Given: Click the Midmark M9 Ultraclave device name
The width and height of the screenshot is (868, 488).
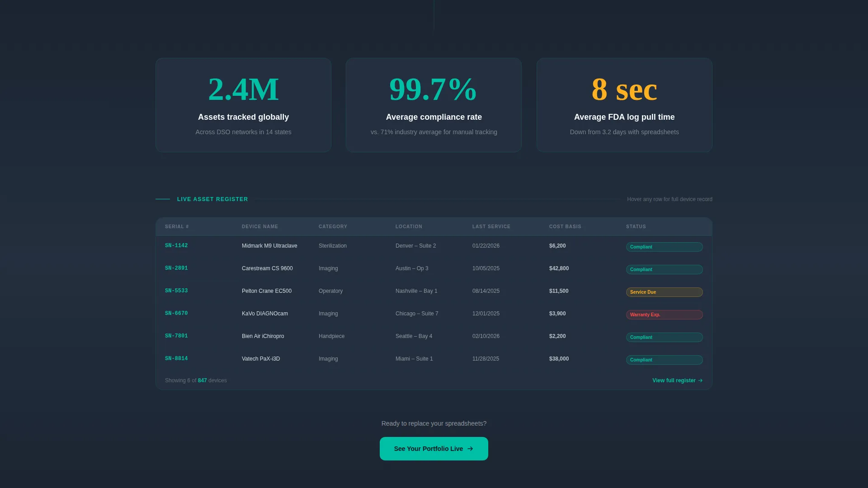Looking at the screenshot, I should pyautogui.click(x=269, y=246).
